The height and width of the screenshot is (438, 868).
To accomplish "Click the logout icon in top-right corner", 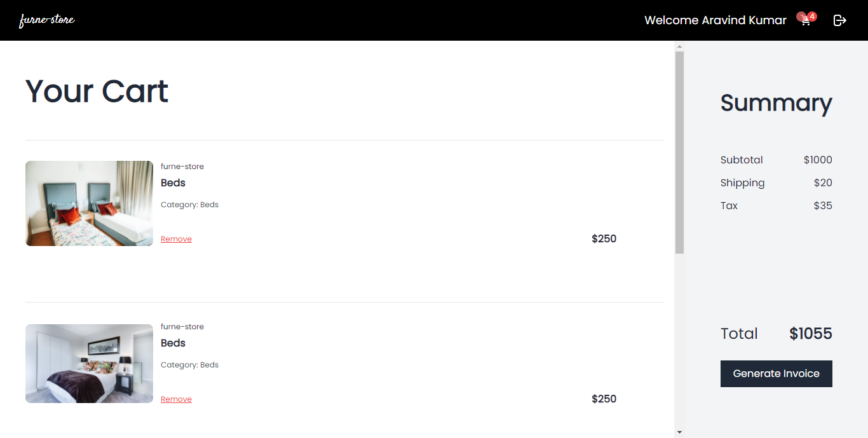I will [x=839, y=20].
